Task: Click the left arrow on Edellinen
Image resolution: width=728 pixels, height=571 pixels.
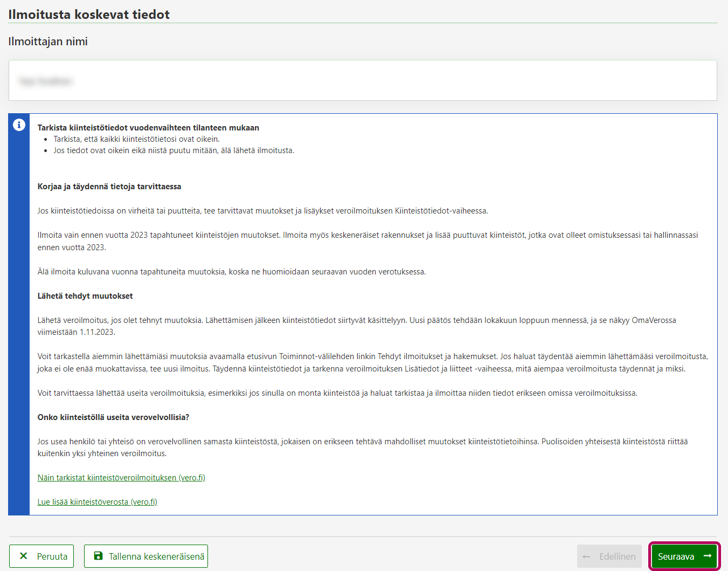Action: pos(587,556)
